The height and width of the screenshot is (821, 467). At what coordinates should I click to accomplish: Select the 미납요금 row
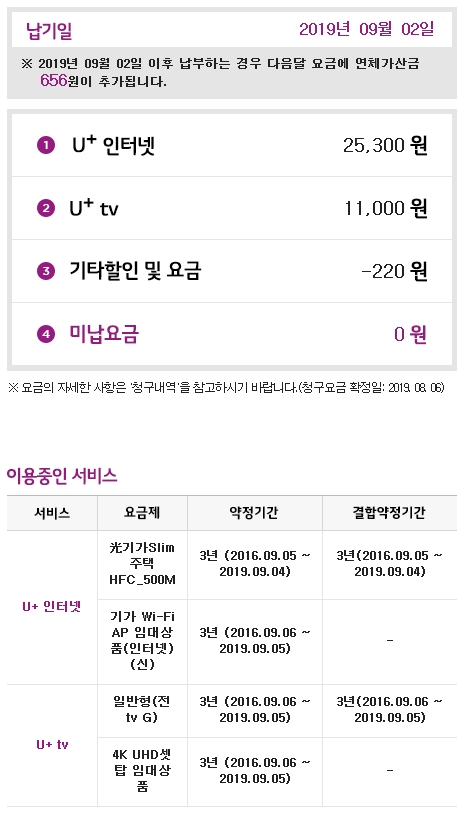tap(231, 334)
